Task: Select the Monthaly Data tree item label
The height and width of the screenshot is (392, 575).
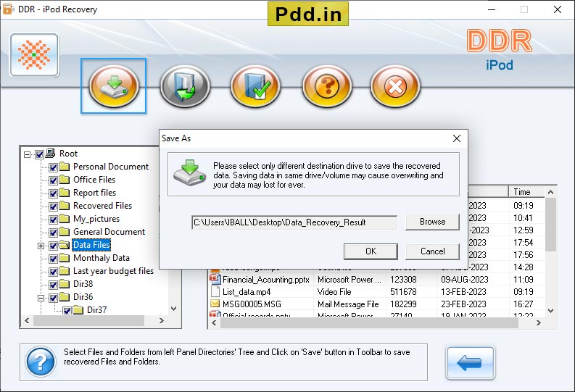Action: (x=102, y=258)
